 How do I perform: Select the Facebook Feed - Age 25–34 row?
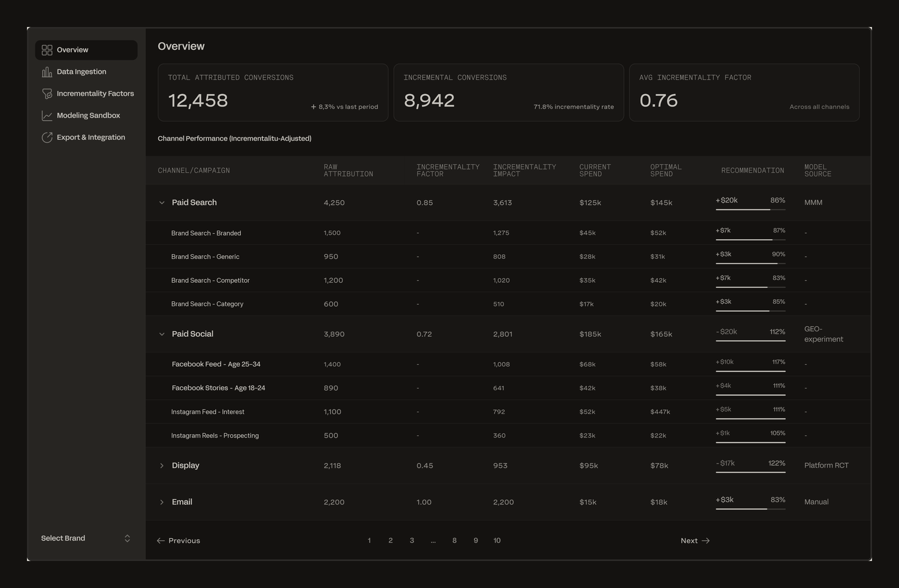coord(508,364)
